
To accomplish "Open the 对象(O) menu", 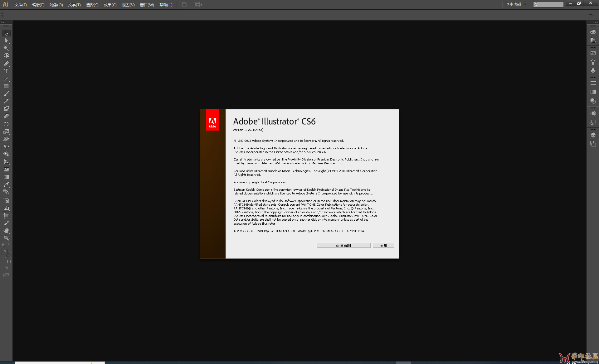I will pos(56,5).
